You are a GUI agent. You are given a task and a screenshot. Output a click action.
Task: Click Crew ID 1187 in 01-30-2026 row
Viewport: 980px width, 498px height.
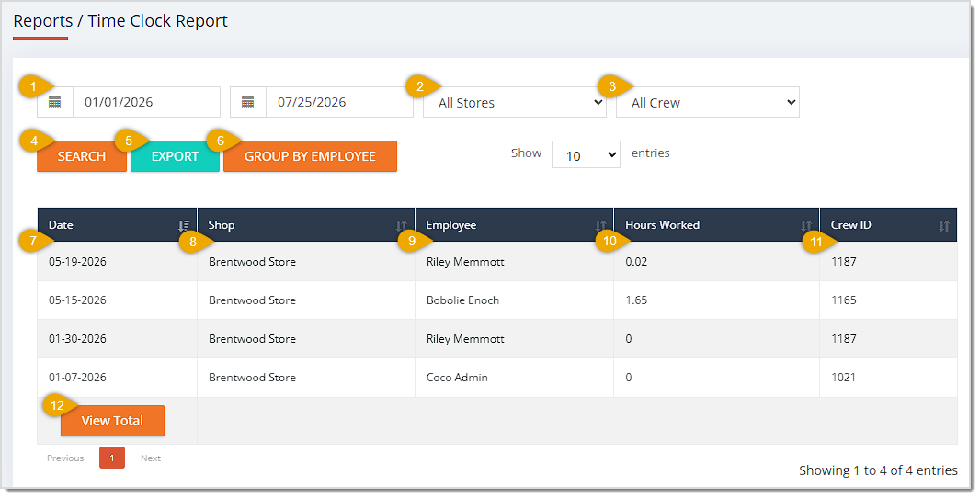844,339
